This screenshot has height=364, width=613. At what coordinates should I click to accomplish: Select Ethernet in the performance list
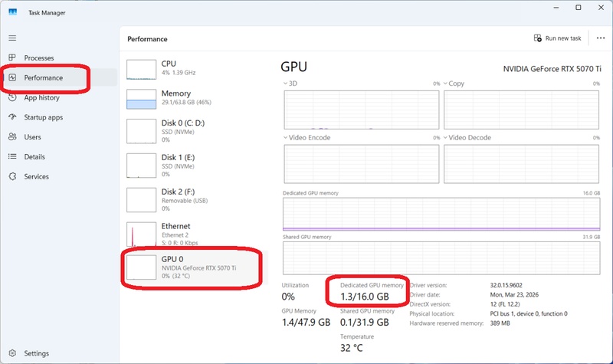click(x=192, y=231)
